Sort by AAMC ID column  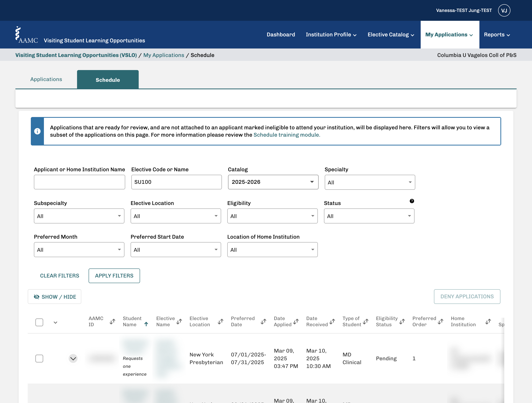pos(112,321)
